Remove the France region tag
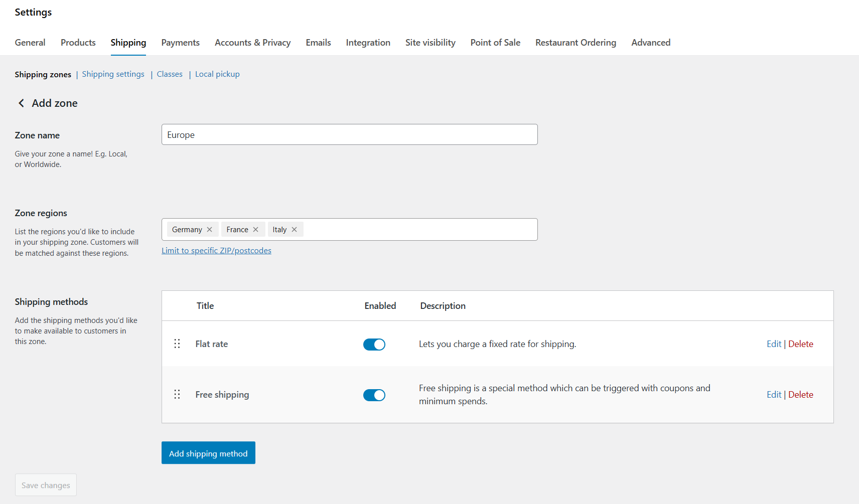 [x=256, y=230]
